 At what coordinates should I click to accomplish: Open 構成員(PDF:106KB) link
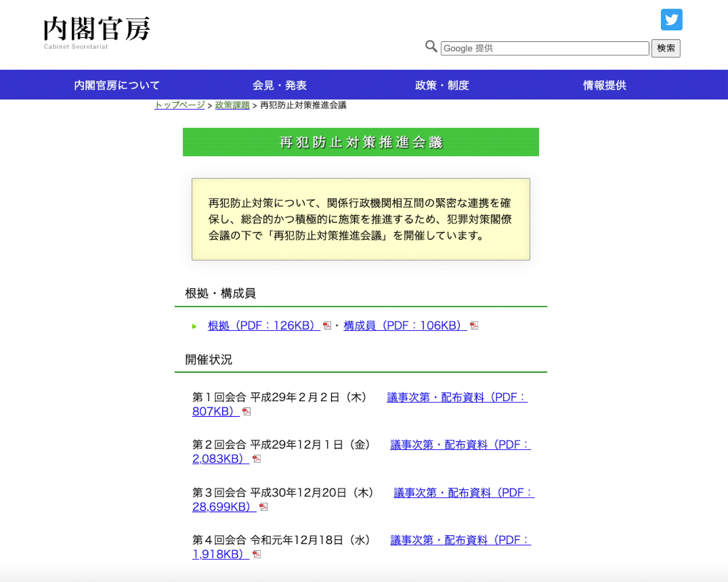coord(405,326)
